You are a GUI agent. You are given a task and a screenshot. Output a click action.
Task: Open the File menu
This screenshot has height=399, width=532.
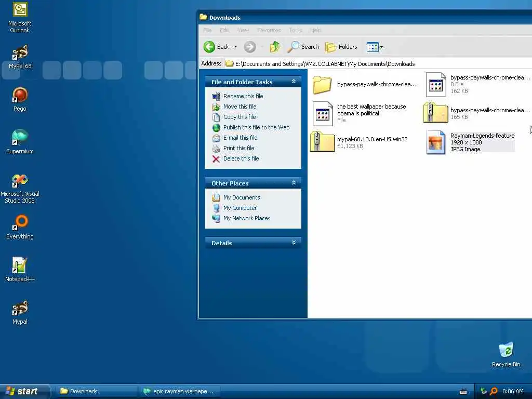(207, 30)
